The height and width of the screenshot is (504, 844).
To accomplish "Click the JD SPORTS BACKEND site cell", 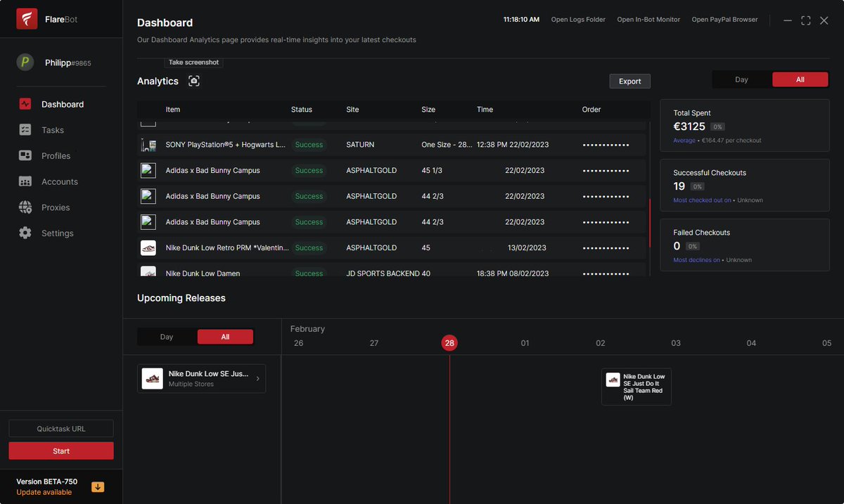I will pyautogui.click(x=383, y=273).
